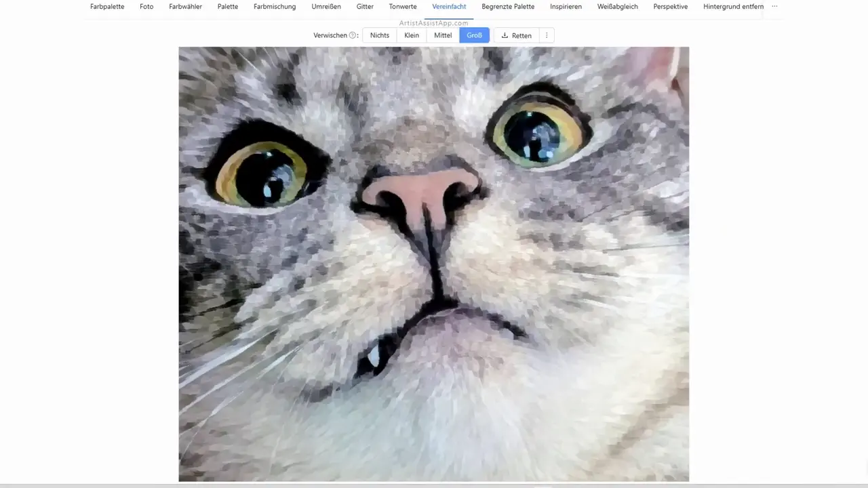Click the Retten save button
Image resolution: width=868 pixels, height=488 pixels.
[521, 35]
